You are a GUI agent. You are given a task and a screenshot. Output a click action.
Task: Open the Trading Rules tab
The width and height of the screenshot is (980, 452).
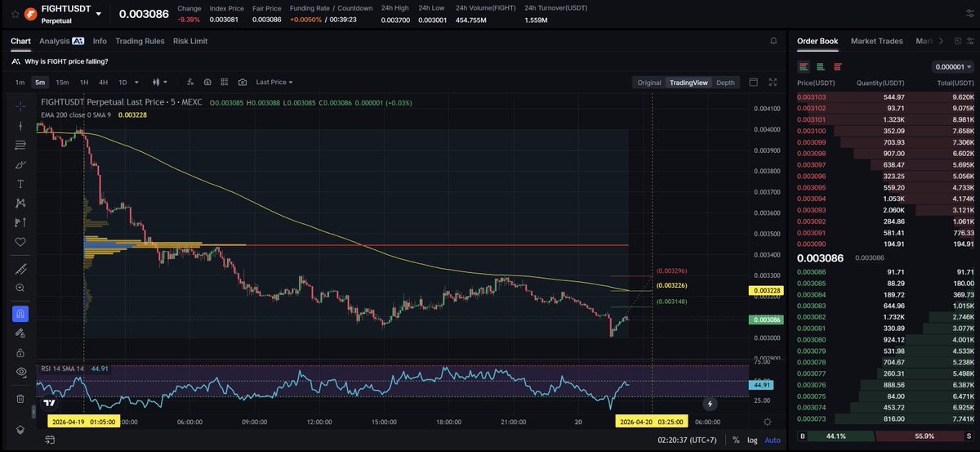(140, 41)
